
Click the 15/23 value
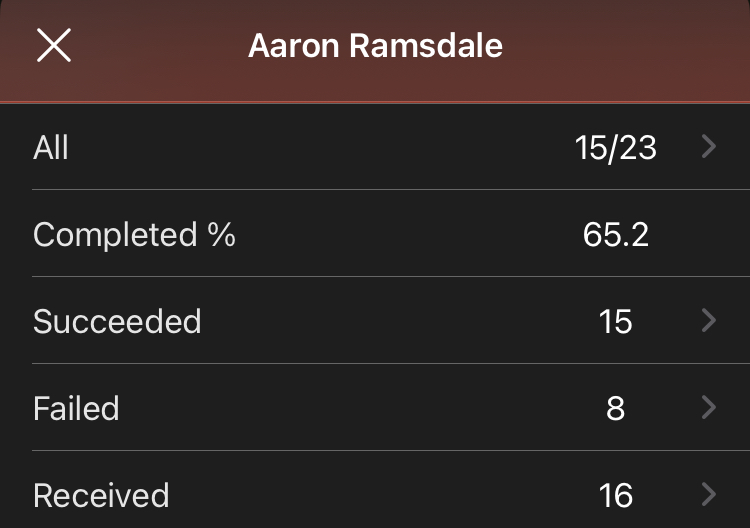coord(616,147)
